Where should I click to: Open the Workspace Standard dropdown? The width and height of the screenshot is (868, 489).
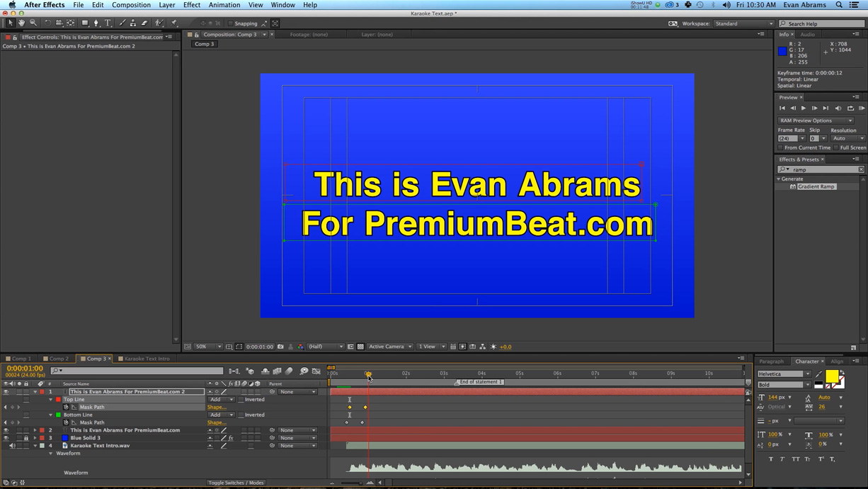pyautogui.click(x=743, y=23)
